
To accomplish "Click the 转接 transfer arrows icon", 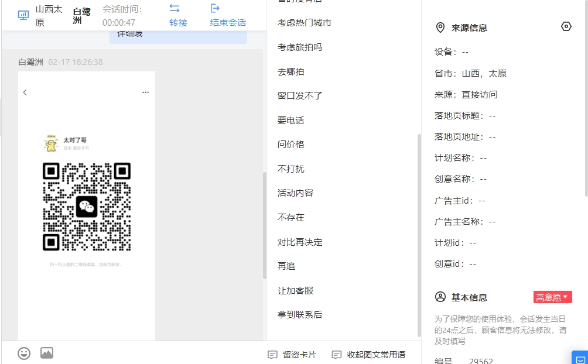I will pos(175,8).
